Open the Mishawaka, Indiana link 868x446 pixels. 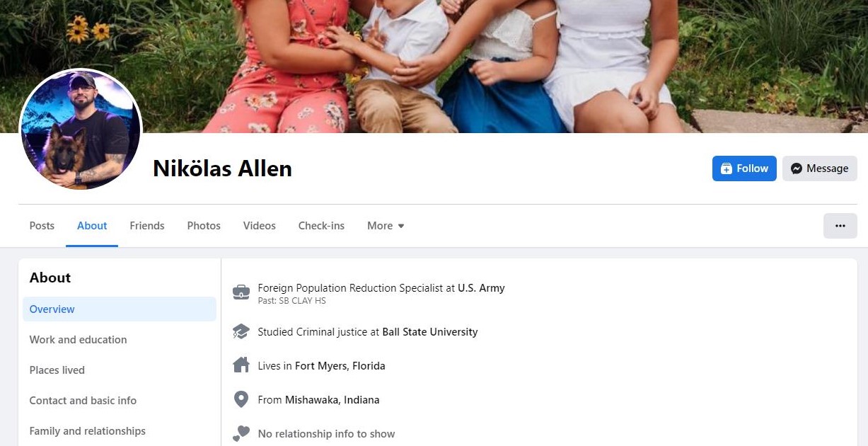pyautogui.click(x=332, y=400)
